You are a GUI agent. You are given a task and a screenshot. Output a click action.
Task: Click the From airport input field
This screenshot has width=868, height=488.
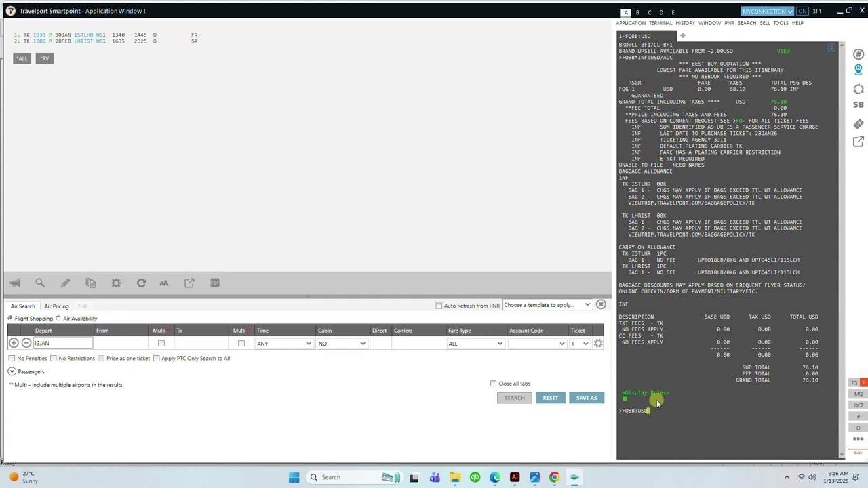[122, 344]
